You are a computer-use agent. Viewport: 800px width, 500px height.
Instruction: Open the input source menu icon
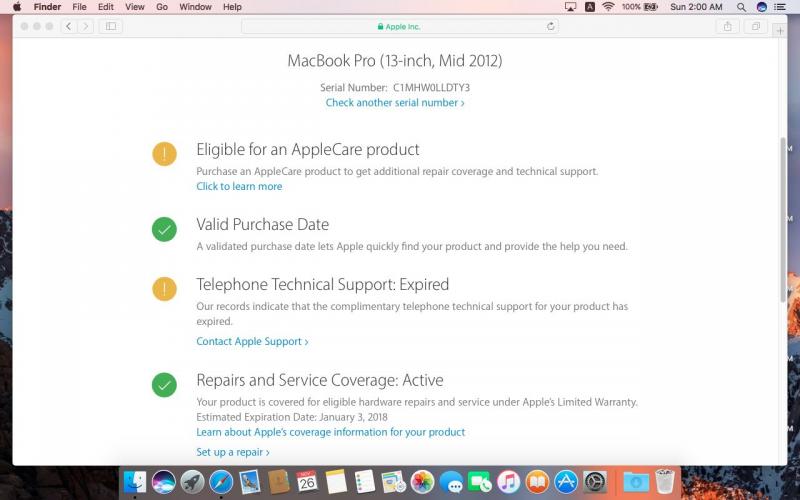pyautogui.click(x=589, y=7)
